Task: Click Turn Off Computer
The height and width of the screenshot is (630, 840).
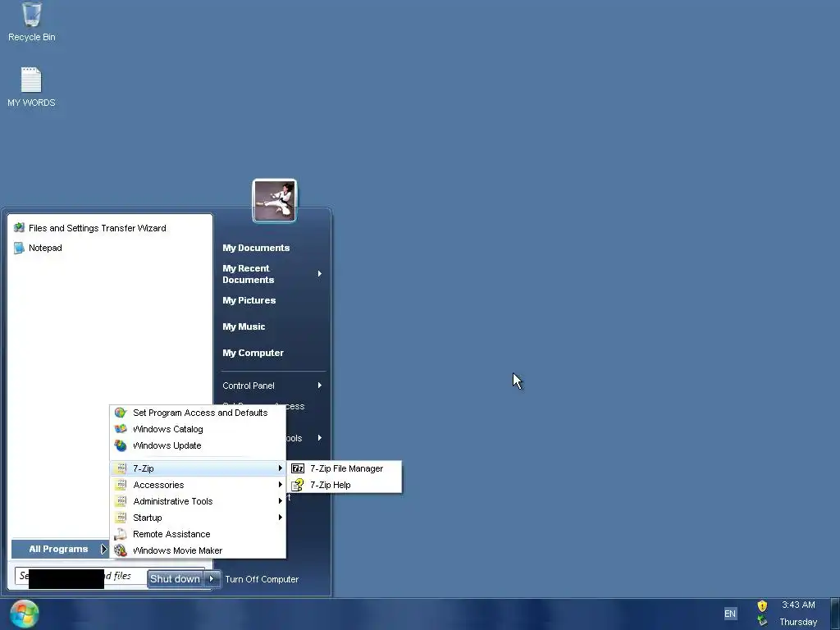Action: pyautogui.click(x=262, y=579)
